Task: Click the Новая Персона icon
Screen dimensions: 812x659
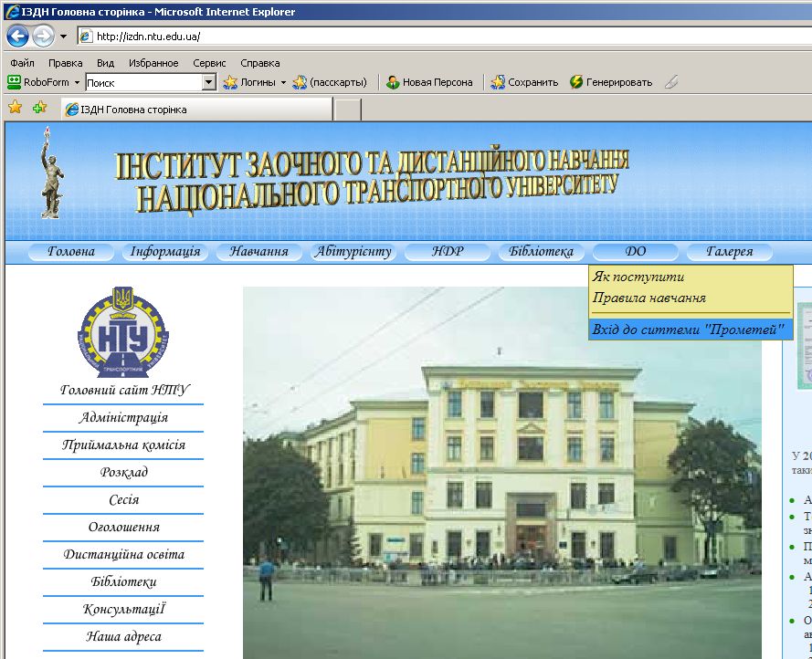Action: [x=393, y=82]
